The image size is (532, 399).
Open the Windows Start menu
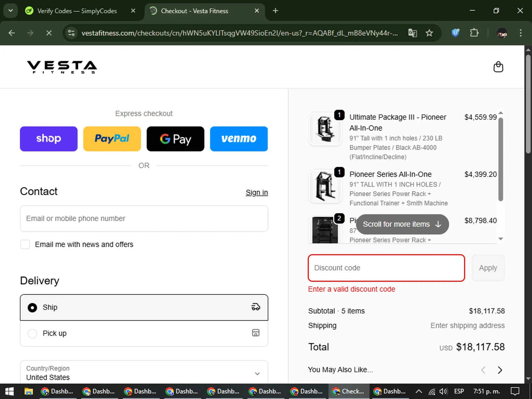10,391
